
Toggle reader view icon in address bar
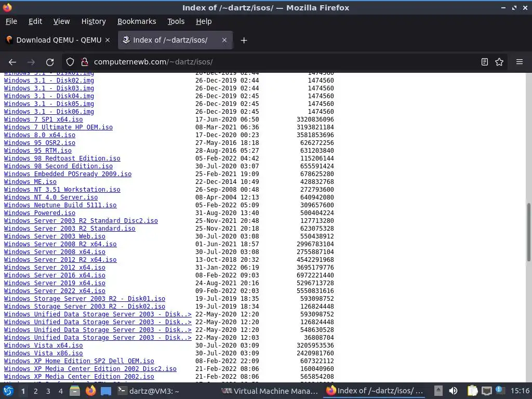[485, 62]
